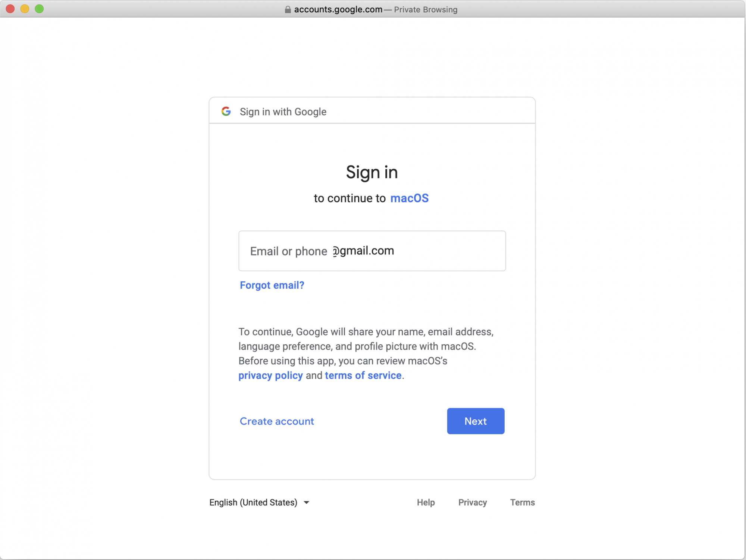Open the terms of service link
This screenshot has width=746, height=560.
click(x=363, y=375)
